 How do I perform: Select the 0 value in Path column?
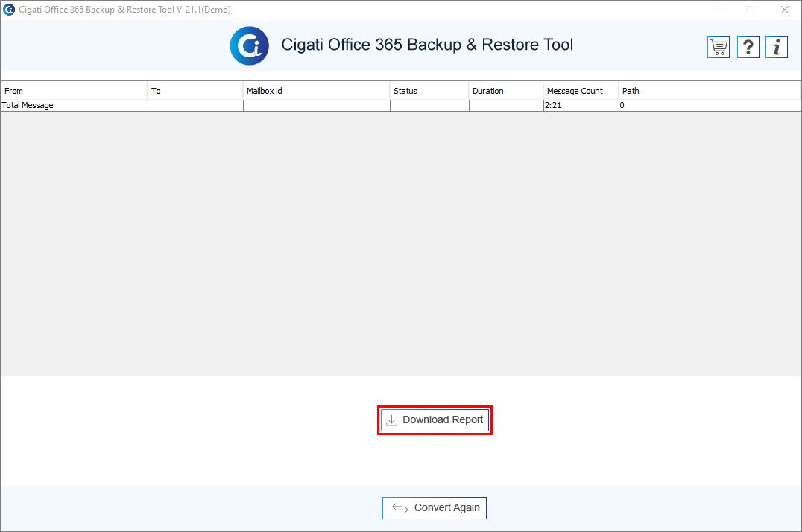coord(710,105)
